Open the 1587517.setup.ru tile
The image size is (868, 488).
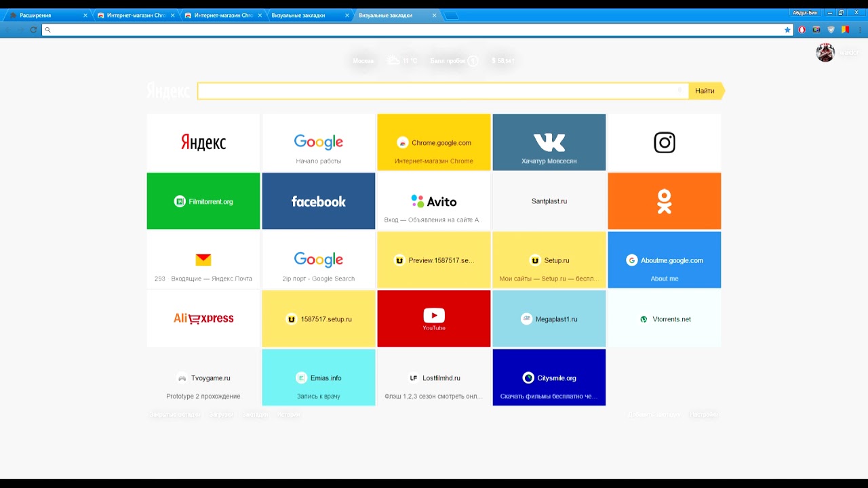(319, 319)
